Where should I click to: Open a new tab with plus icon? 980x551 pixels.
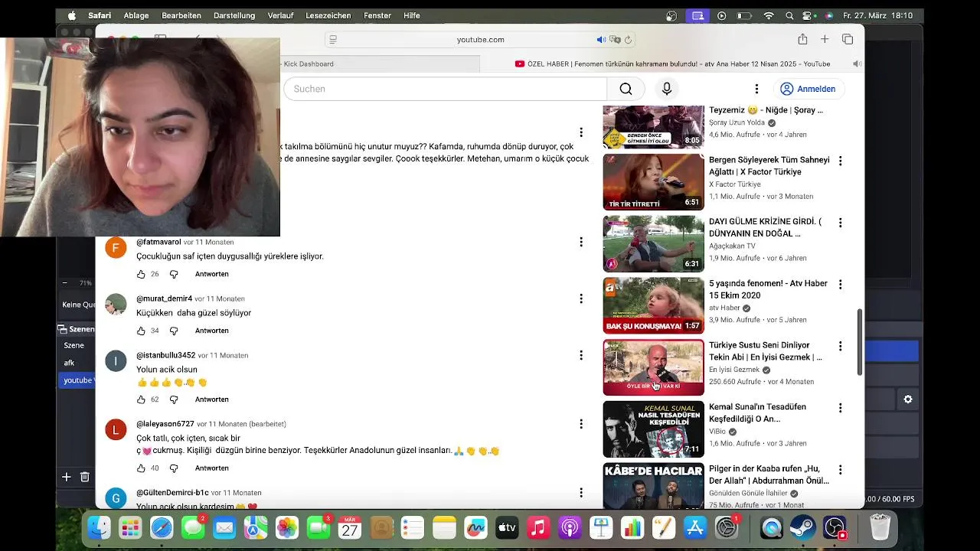coord(825,39)
